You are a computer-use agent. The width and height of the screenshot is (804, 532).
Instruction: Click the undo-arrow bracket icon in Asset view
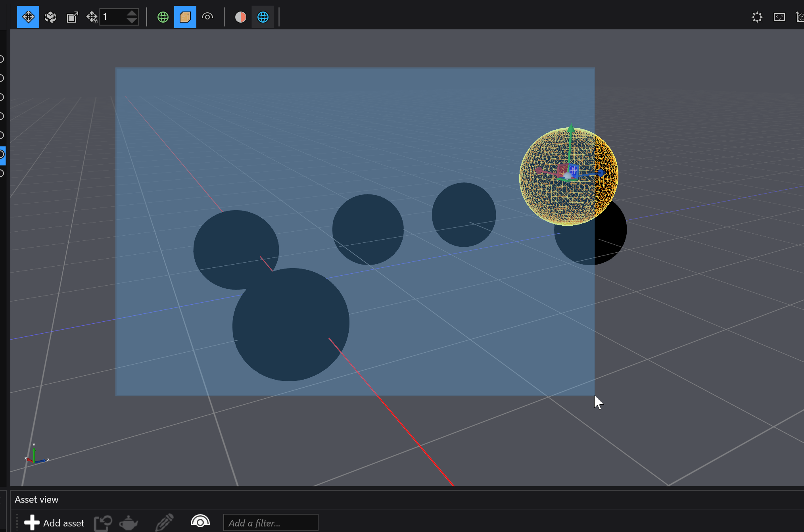point(103,523)
